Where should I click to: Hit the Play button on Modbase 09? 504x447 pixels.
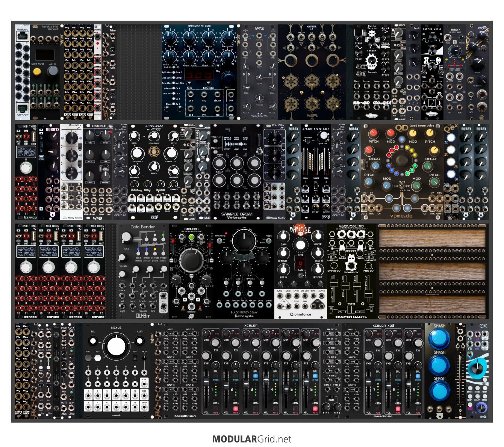click(x=218, y=66)
